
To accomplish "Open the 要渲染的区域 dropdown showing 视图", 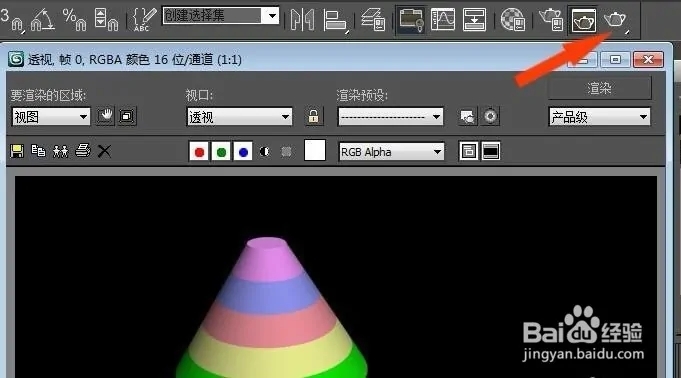I will coord(51,116).
